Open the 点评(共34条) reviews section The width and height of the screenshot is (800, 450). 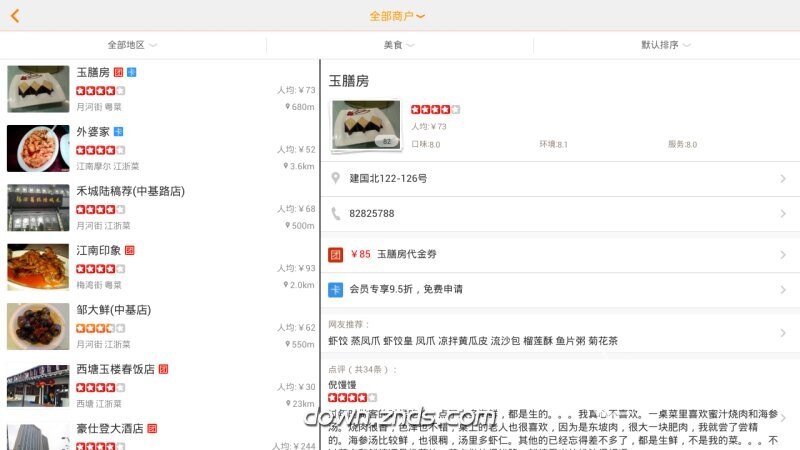pyautogui.click(x=362, y=369)
